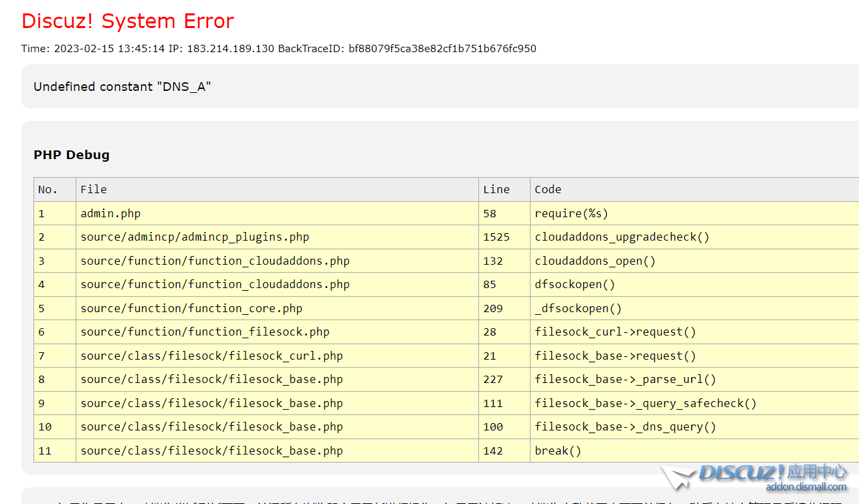The width and height of the screenshot is (859, 504).
Task: Click the function_core.php file path
Action: pos(191,309)
